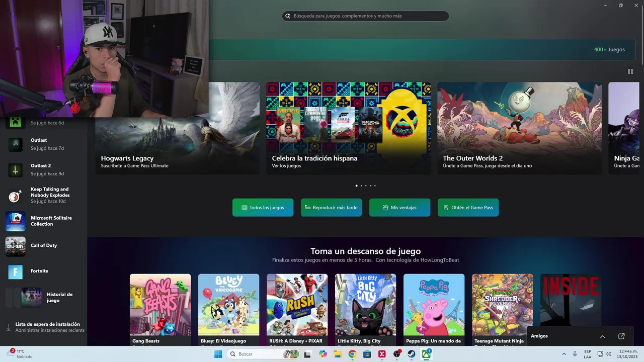Image resolution: width=644 pixels, height=362 pixels.
Task: Open File Explorer from the taskbar
Action: pyautogui.click(x=338, y=354)
